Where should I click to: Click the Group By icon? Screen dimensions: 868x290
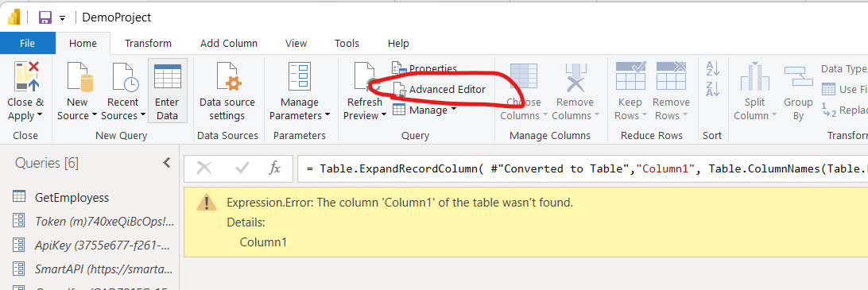coord(798,76)
